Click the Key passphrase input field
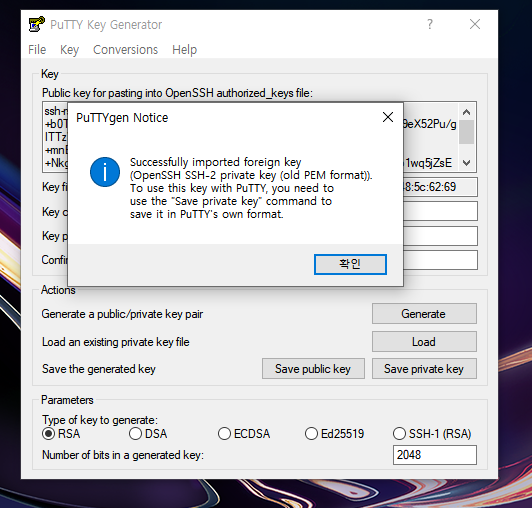 click(x=440, y=236)
